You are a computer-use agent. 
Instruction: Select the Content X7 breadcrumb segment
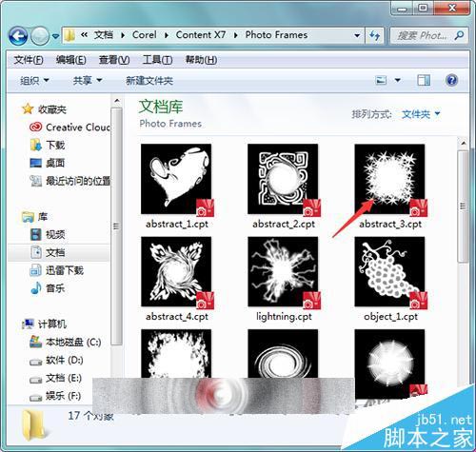pos(201,35)
